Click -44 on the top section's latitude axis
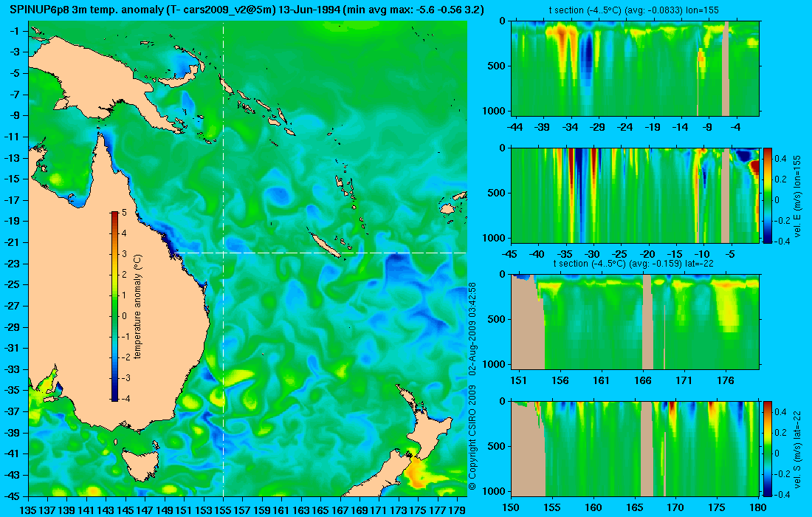 tap(515, 127)
